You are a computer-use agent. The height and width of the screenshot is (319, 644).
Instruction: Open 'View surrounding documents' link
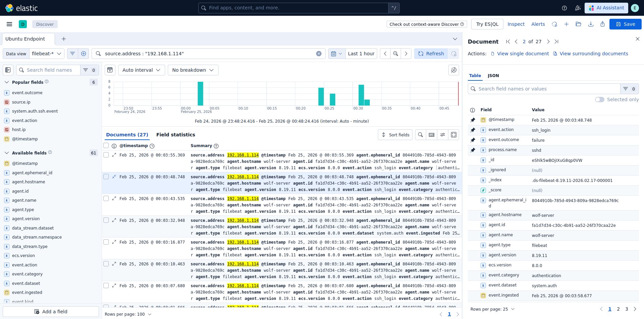tap(593, 54)
